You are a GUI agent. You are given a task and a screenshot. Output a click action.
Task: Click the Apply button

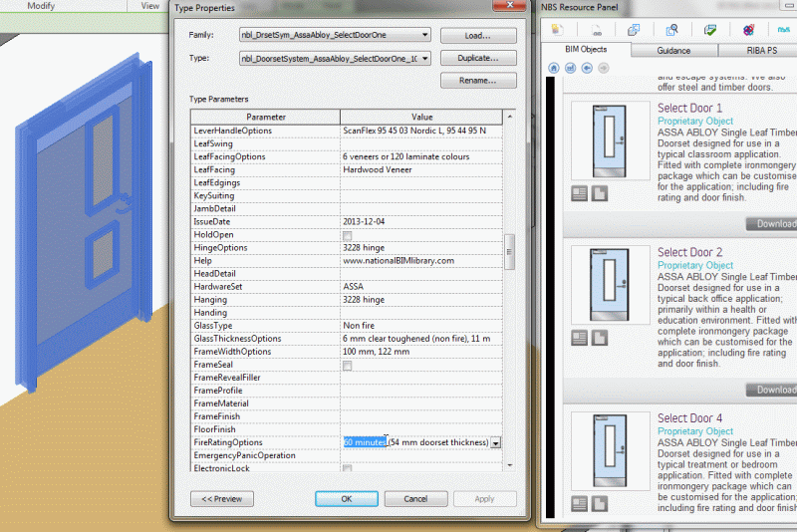click(484, 499)
